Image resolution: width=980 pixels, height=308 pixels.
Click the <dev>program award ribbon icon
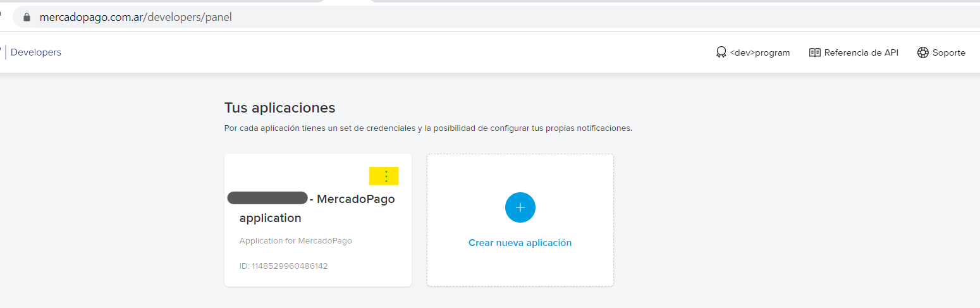pyautogui.click(x=721, y=52)
